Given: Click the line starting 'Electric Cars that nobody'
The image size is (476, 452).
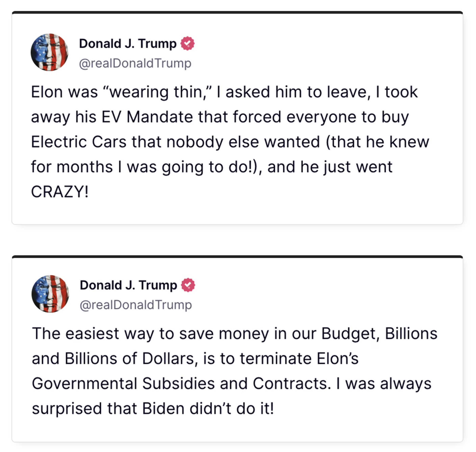Looking at the screenshot, I should point(230,142).
